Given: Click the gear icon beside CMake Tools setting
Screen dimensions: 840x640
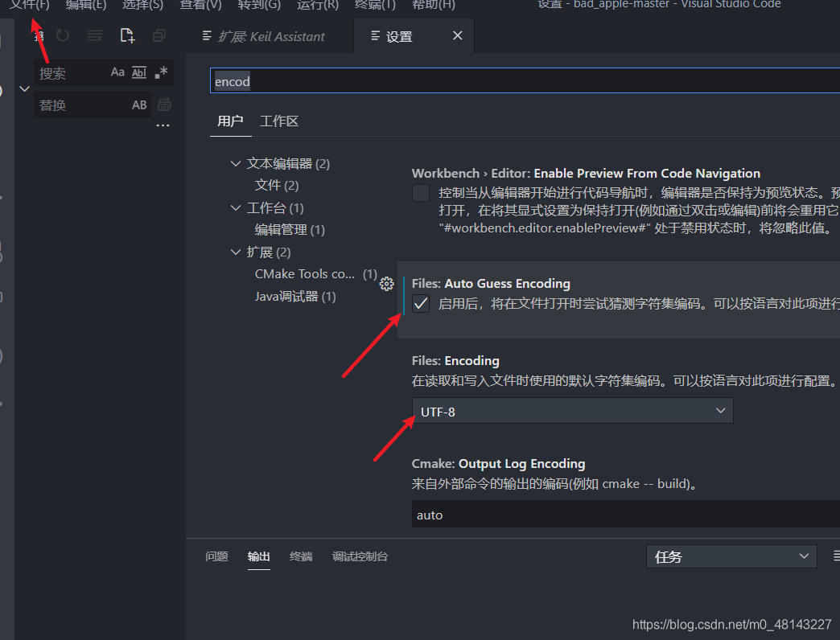Looking at the screenshot, I should [x=386, y=284].
